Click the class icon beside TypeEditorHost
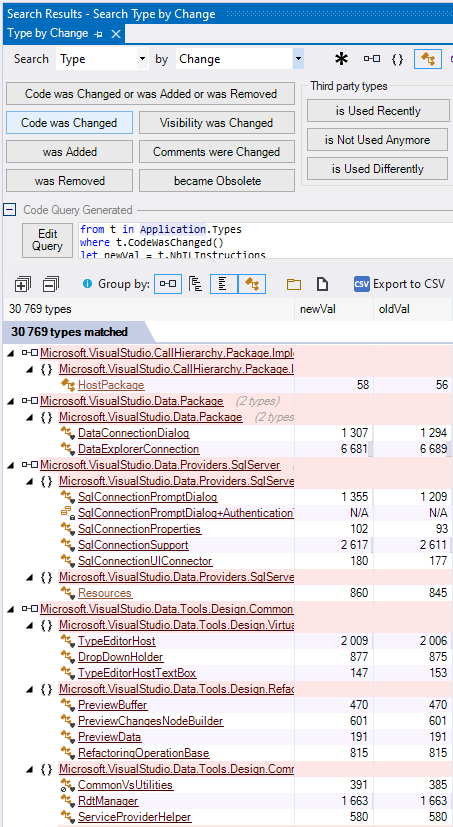Viewport: 453px width, 827px height. click(68, 641)
